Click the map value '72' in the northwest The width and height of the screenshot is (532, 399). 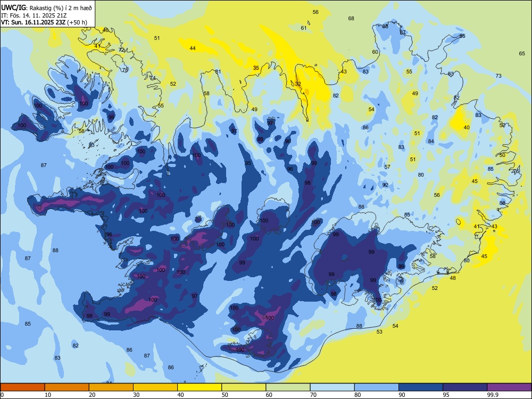[121, 50]
